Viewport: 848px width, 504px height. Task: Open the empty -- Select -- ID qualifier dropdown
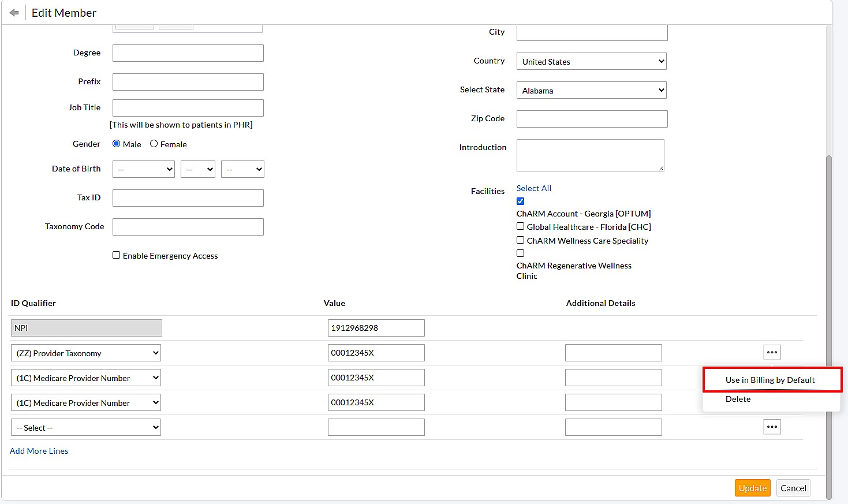point(86,428)
